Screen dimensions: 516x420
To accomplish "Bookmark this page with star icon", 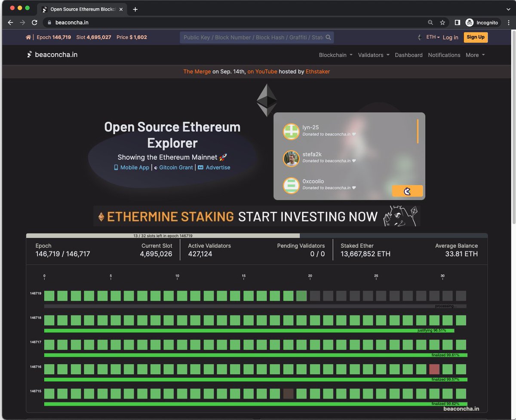I will (x=442, y=22).
